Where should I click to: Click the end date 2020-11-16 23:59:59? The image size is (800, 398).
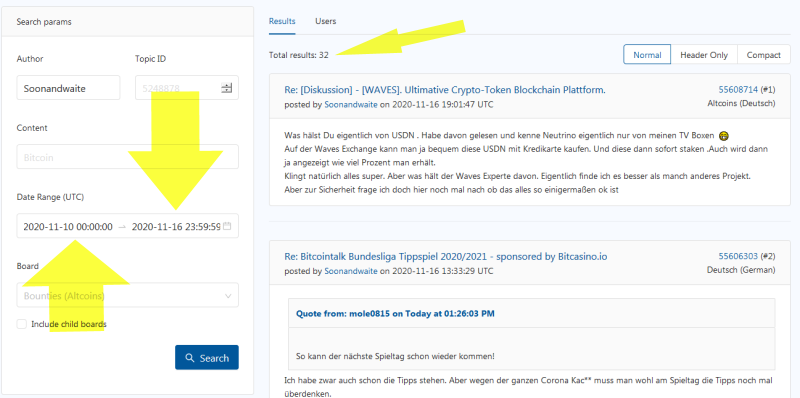(176, 227)
